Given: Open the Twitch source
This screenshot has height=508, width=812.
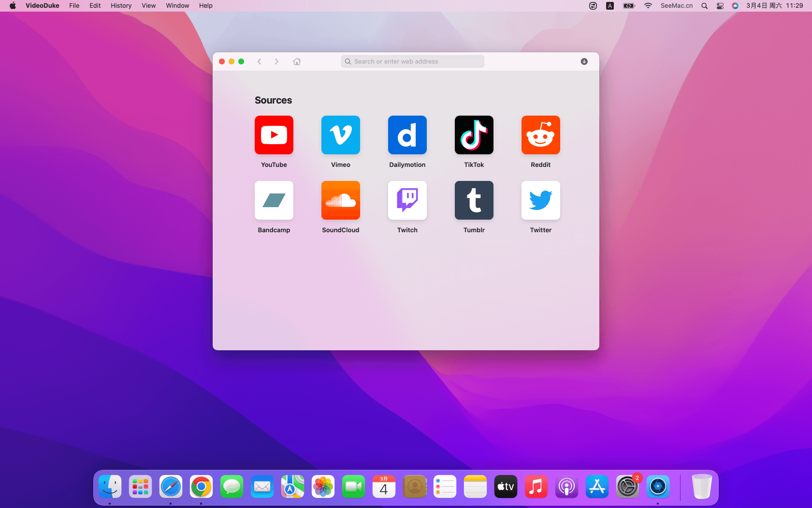Looking at the screenshot, I should [407, 200].
